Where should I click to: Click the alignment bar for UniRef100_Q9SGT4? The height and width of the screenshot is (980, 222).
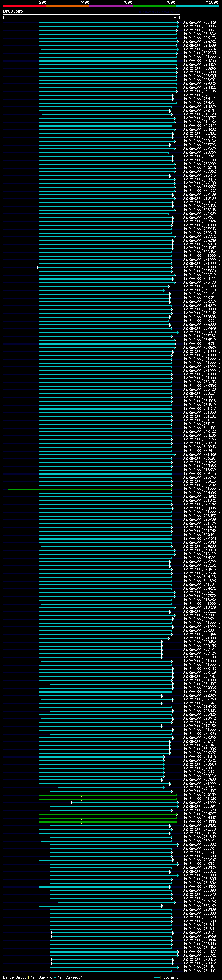click(x=109, y=49)
